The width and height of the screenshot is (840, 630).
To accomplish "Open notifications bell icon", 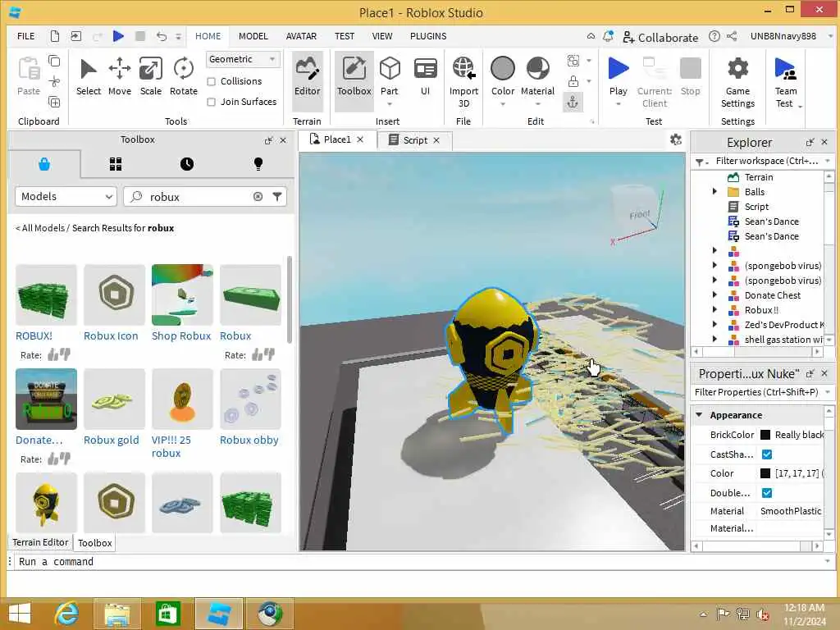I will pos(608,36).
